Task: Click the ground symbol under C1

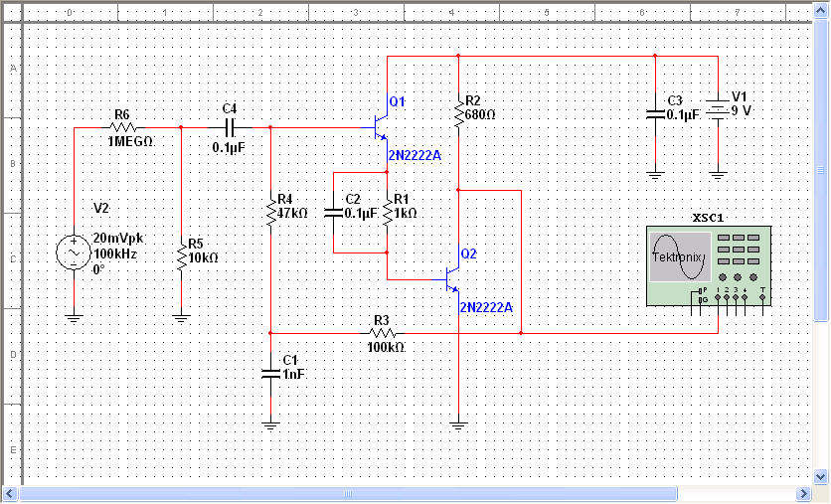Action: click(x=270, y=425)
